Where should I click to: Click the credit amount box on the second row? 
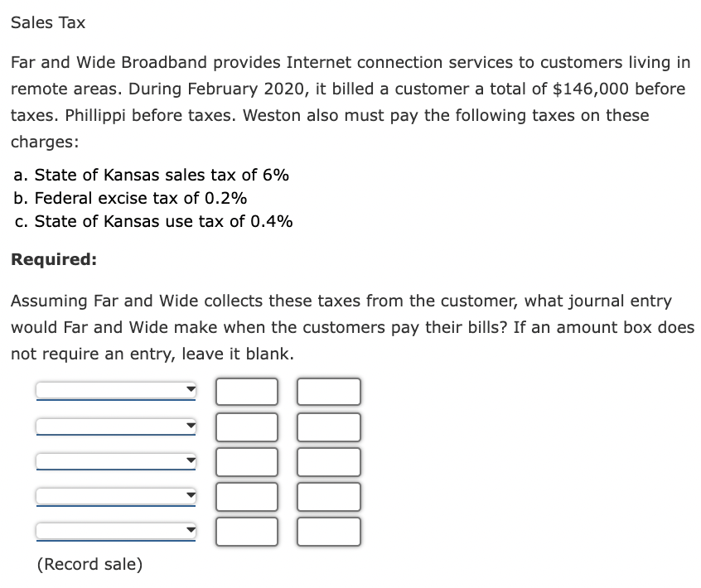(328, 426)
